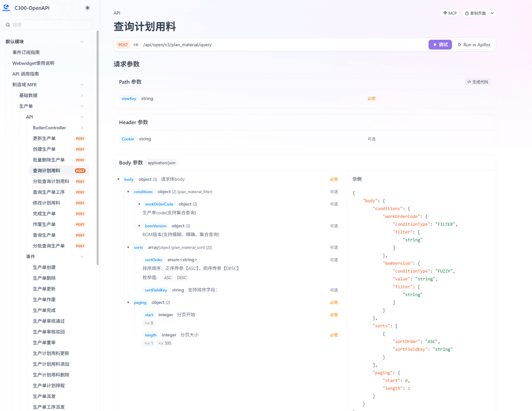Expand the workOrderCode object triangle
Screen dimensions: 532x411
pyautogui.click(x=139, y=204)
